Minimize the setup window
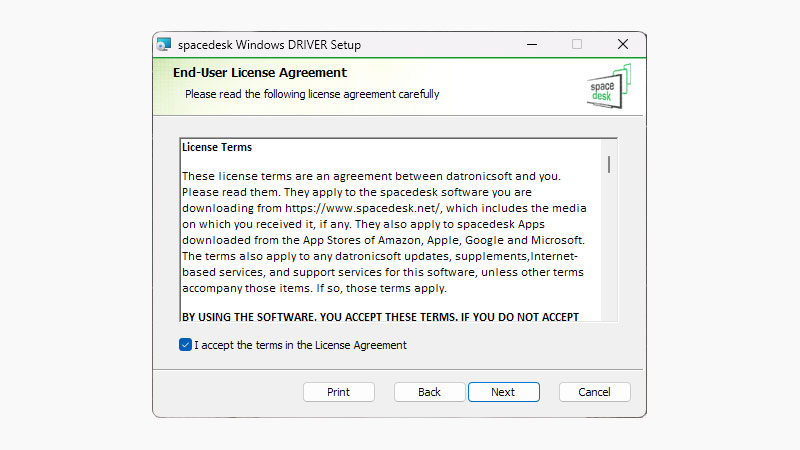The width and height of the screenshot is (800, 450). (x=532, y=44)
